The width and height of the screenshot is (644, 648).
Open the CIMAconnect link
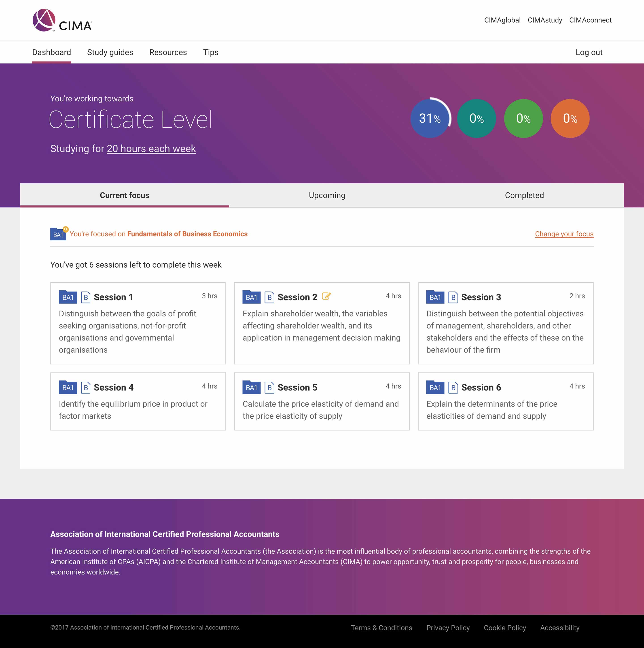coord(590,20)
